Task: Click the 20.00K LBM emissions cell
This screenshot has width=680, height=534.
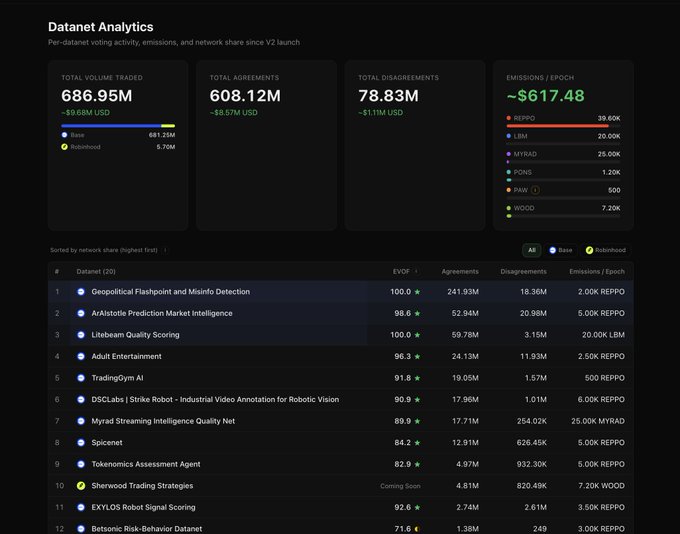Action: click(603, 335)
